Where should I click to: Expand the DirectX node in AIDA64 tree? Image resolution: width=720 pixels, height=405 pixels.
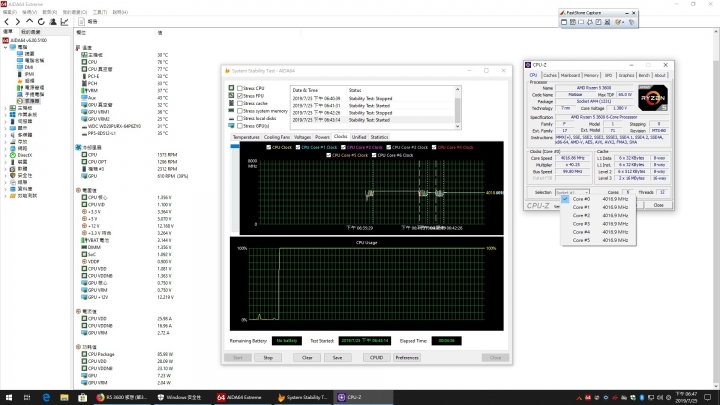coord(6,155)
